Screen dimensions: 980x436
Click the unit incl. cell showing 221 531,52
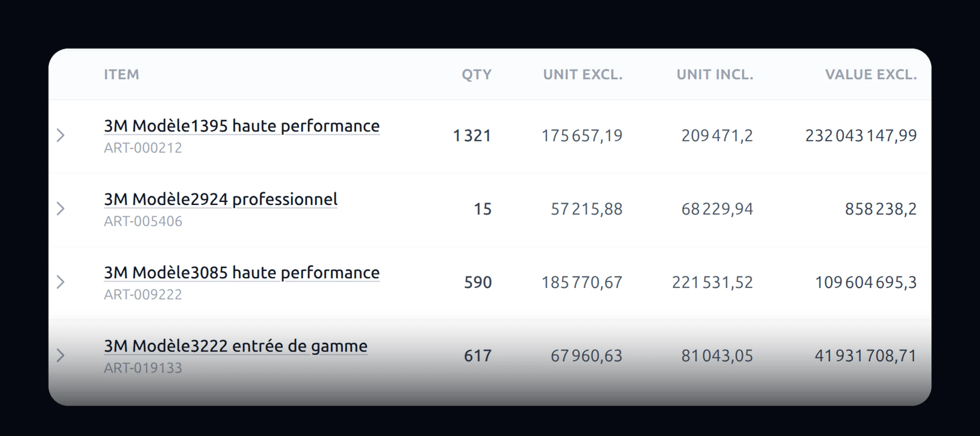pyautogui.click(x=713, y=282)
